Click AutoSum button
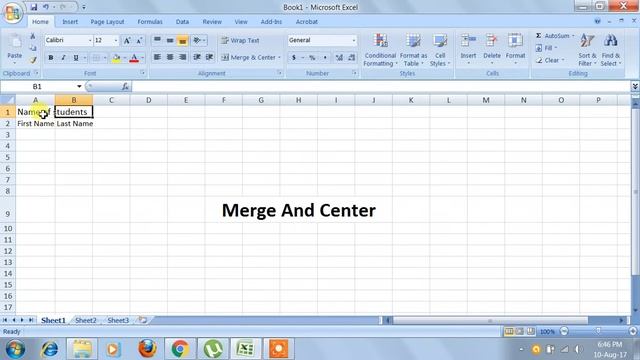The height and width of the screenshot is (360, 640). 552,36
